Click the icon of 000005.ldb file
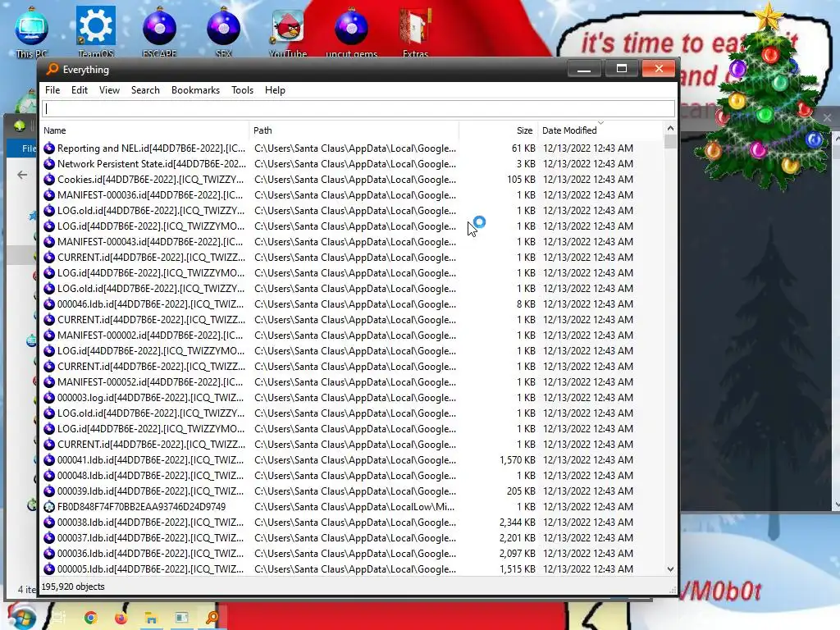This screenshot has width=840, height=630. pos(49,569)
